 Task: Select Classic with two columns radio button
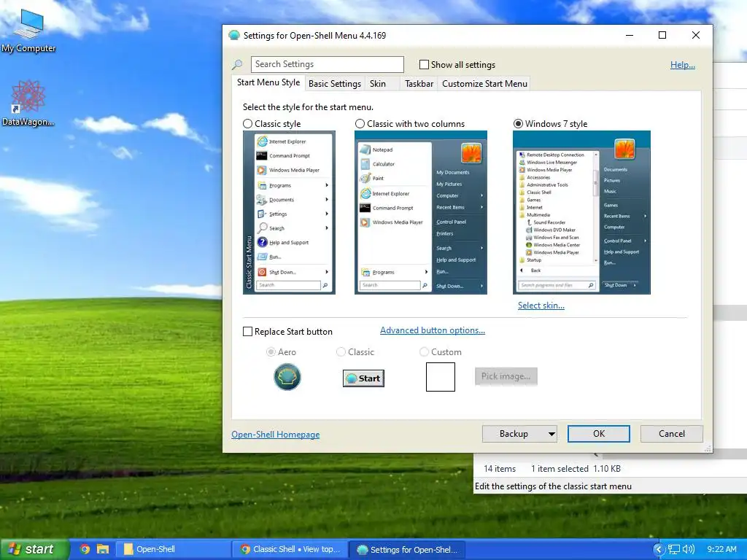point(360,124)
